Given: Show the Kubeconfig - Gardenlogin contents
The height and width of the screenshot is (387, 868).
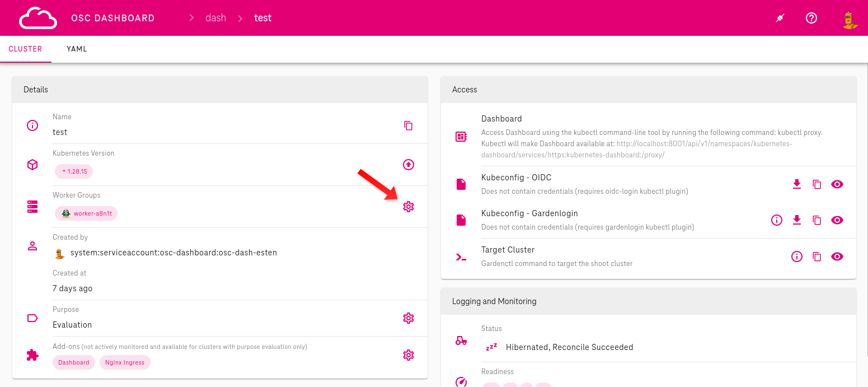Looking at the screenshot, I should [837, 220].
